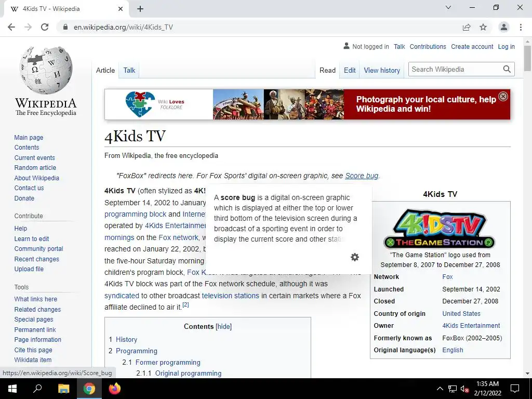Open the syndicated link in article
The image size is (532, 399).
coord(122,296)
